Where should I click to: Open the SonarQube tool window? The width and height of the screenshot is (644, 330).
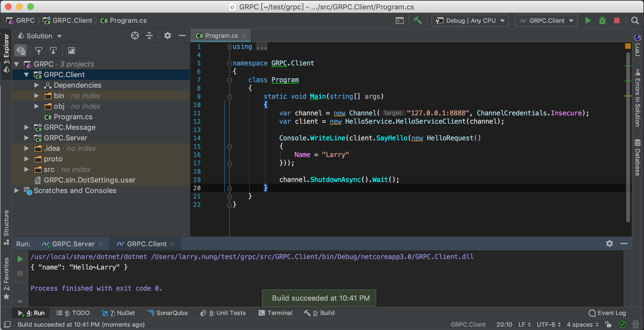coord(168,313)
